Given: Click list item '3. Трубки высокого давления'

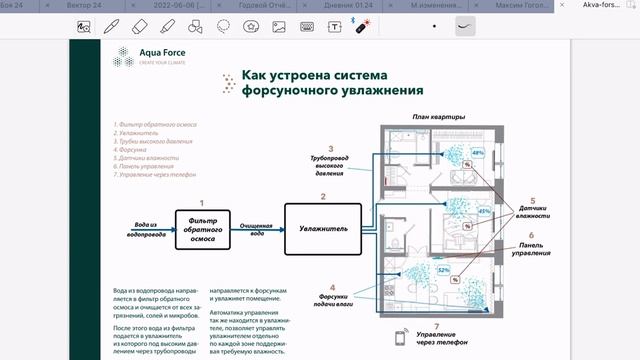Looking at the screenshot, I should (153, 141).
